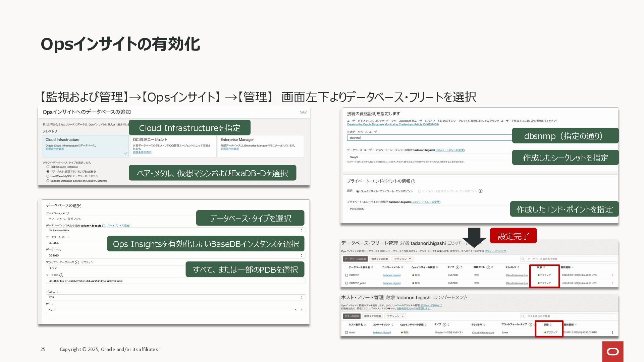Image resolution: width=644 pixels, height=362 pixels.
Task: Open the kebab menu for the DBTEST_pdb1 row
Action: point(612,283)
